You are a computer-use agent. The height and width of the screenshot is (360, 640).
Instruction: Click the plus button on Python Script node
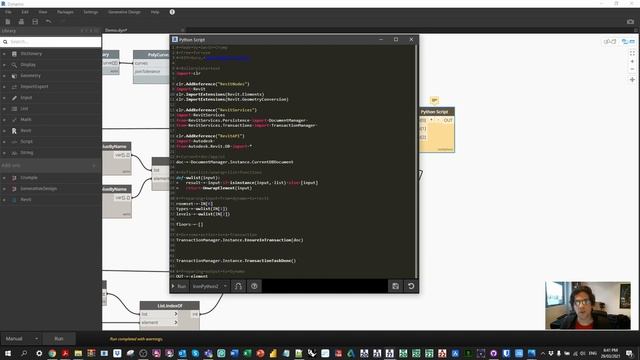pos(431,120)
